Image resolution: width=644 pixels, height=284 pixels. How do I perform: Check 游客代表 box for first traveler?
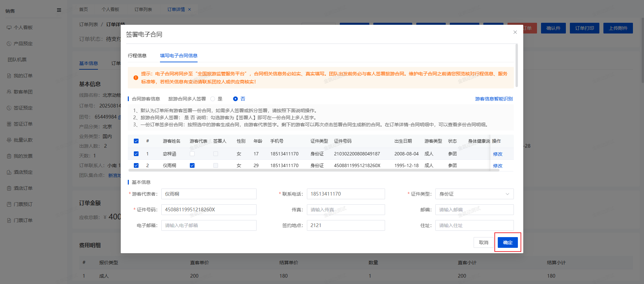tap(192, 154)
